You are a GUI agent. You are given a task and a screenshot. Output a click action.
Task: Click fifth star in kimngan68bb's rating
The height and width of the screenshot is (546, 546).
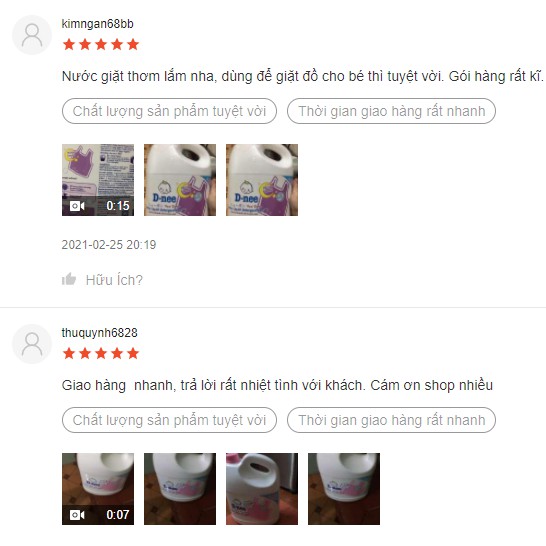(x=133, y=45)
